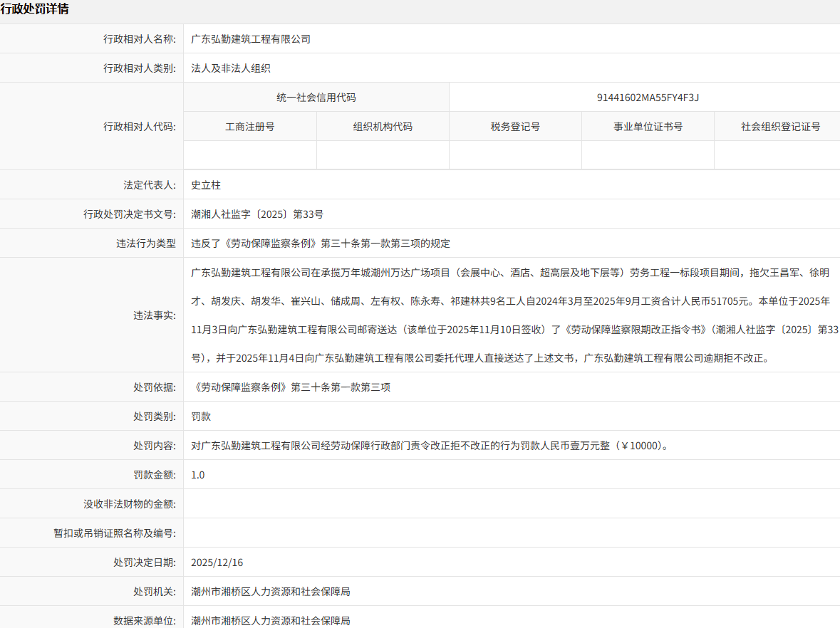This screenshot has height=628, width=840.
Task: Click the 社会组织登记证号 header cell
Action: [780, 127]
